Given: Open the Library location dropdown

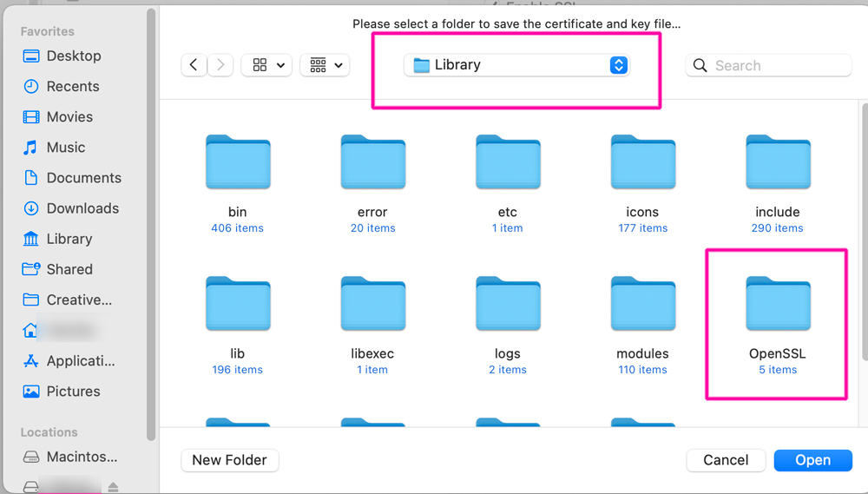Looking at the screenshot, I should click(516, 65).
